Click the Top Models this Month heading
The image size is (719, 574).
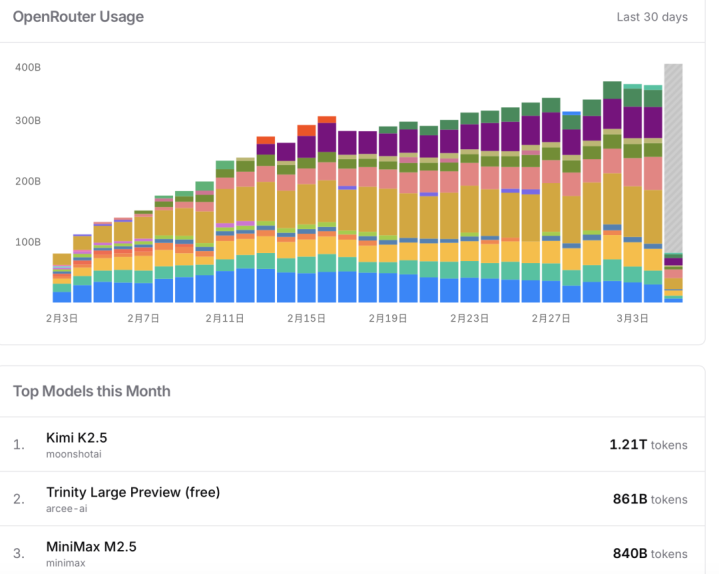click(92, 391)
